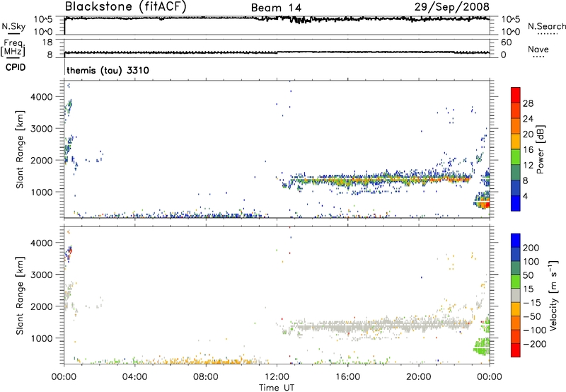Click the '4000' tick of the power panel
The width and height of the screenshot is (566, 392).
(x=42, y=97)
